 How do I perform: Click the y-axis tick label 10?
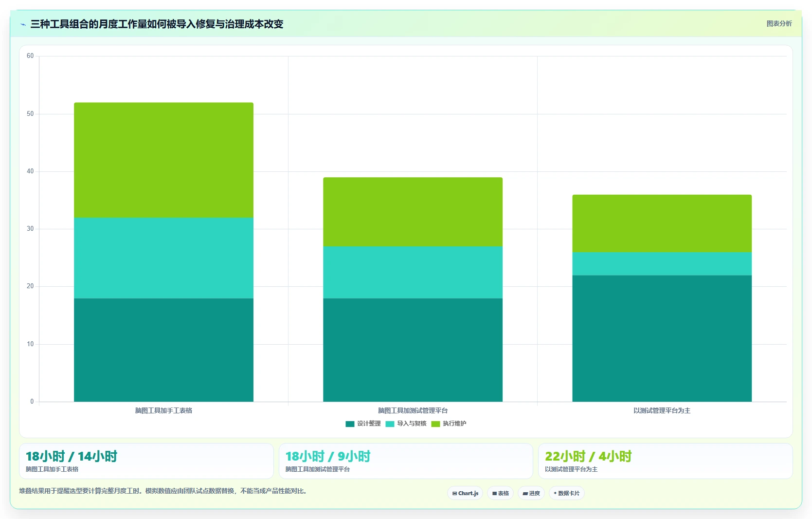point(30,344)
